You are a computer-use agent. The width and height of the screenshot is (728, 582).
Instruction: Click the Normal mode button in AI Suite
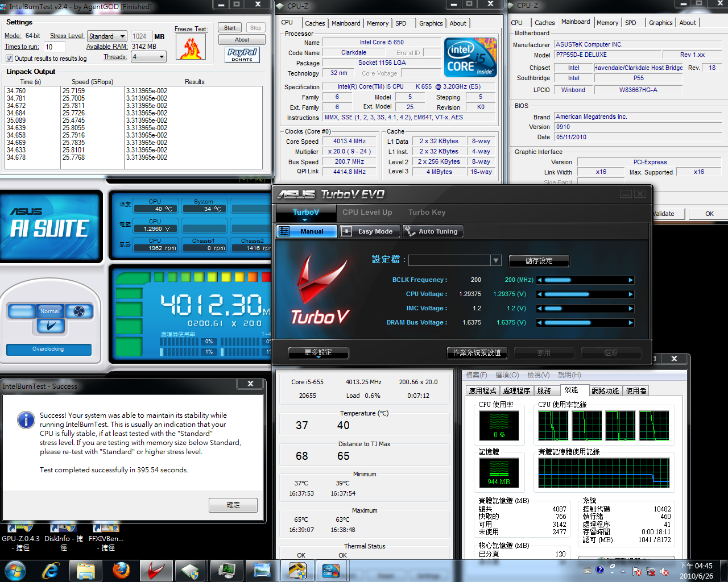[50, 311]
